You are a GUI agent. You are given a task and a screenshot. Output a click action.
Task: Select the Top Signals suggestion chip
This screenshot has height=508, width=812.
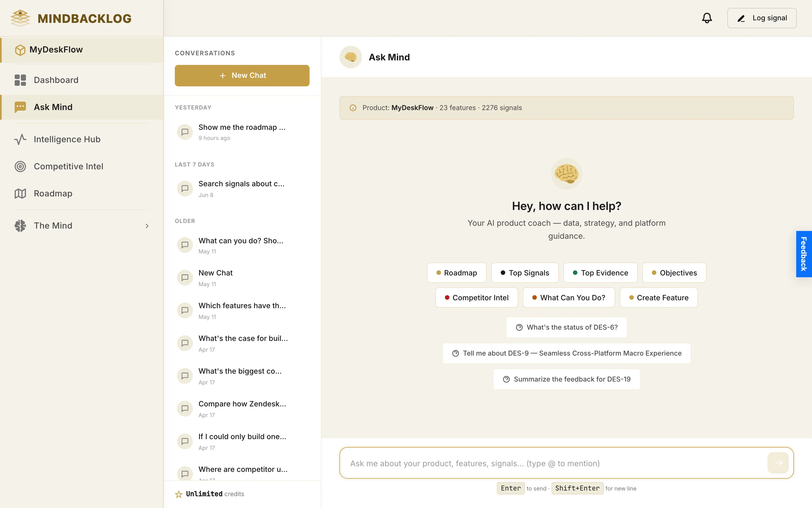tap(525, 273)
